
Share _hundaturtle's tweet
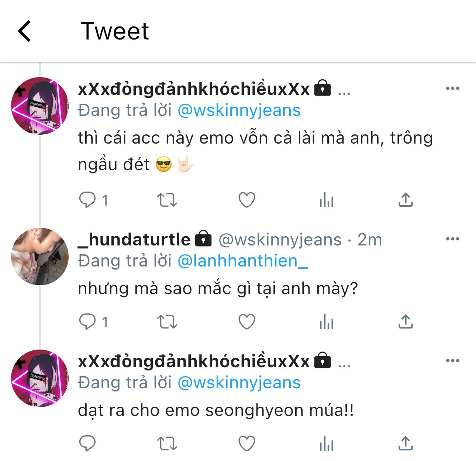[x=406, y=322]
